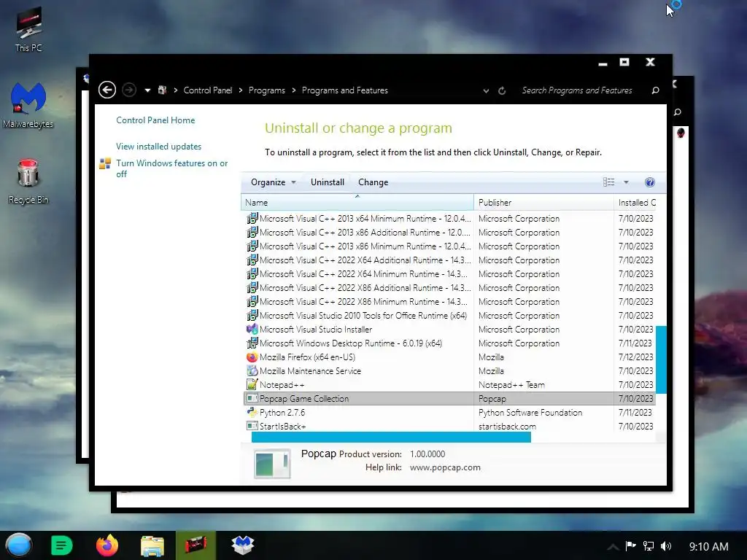Image resolution: width=747 pixels, height=560 pixels.
Task: Click icon of Visual C++ 2013 x86 Minimum Runtime
Action: point(252,246)
